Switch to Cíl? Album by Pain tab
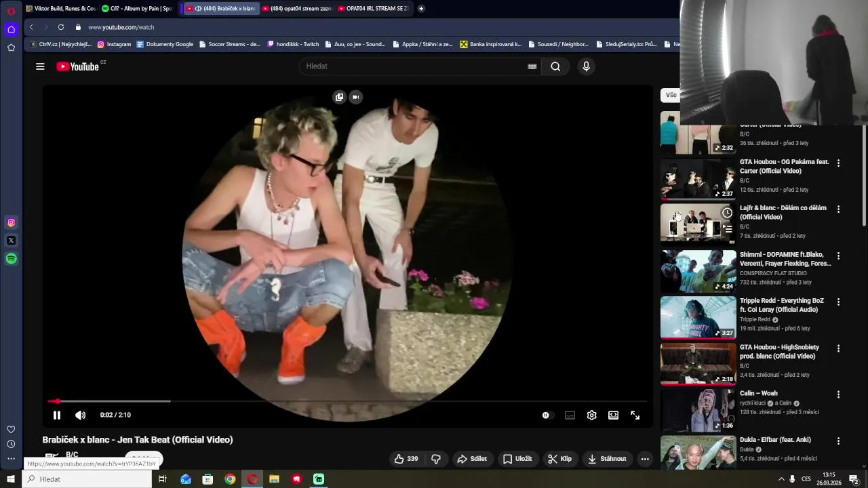868x488 pixels. tap(137, 8)
